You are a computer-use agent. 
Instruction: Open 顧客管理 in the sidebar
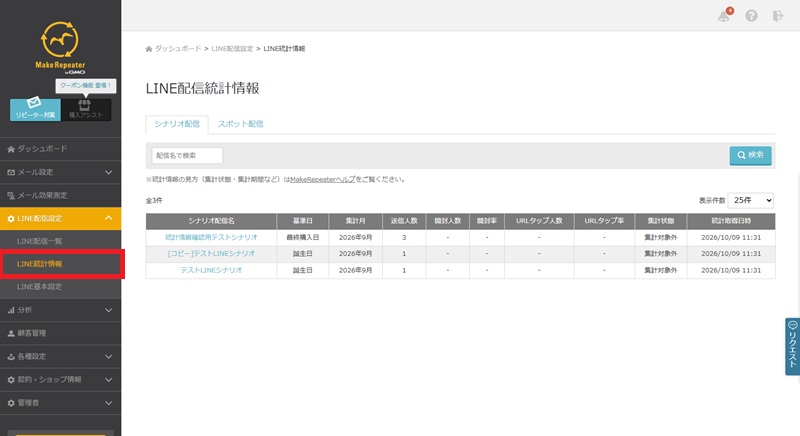[x=60, y=333]
